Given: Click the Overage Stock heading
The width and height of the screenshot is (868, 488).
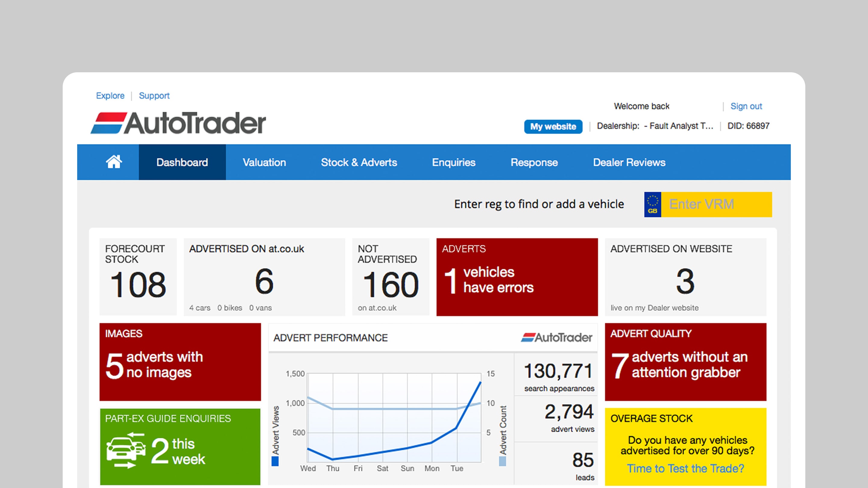Looking at the screenshot, I should coord(651,418).
